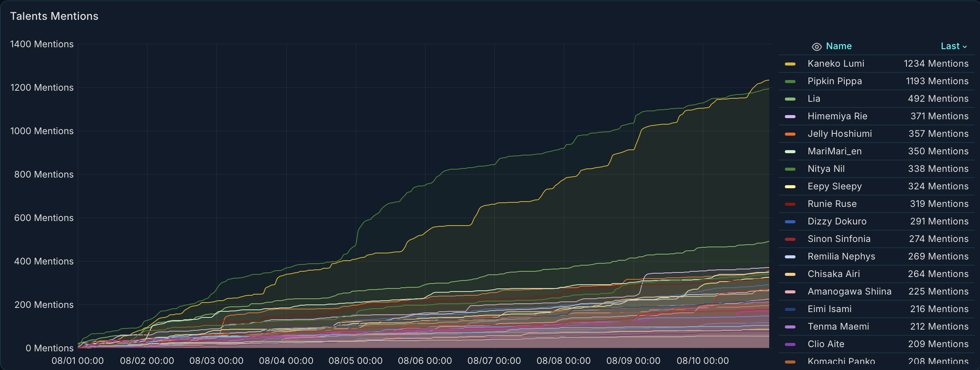Isolate the Kaneko Lumi series in legend
Viewport: 980px width, 370px height.
point(836,64)
